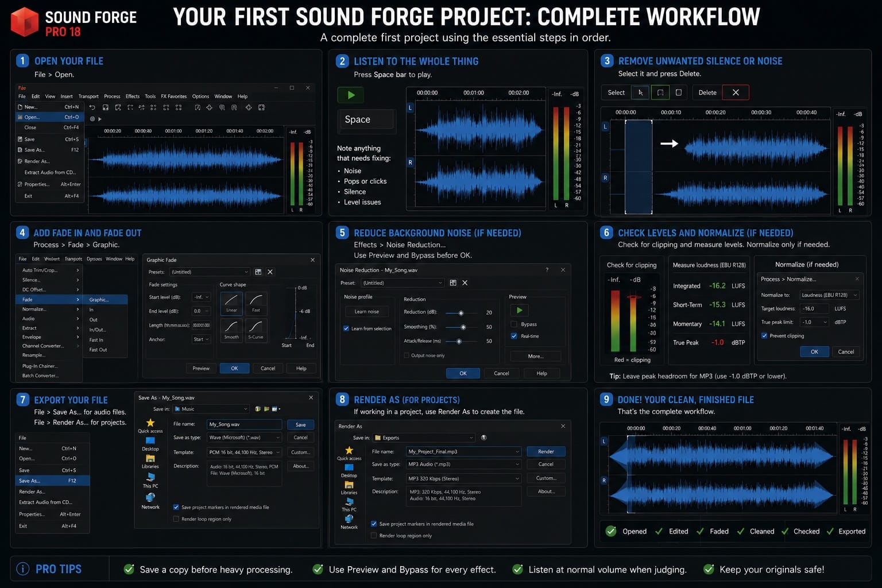Click green preview play button in Noise Reduction
This screenshot has height=588, width=882.
pos(520,310)
